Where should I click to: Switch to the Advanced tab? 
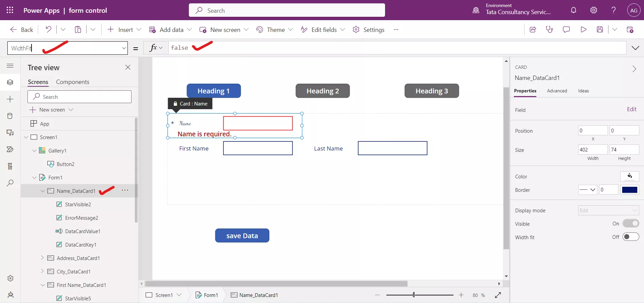point(557,91)
